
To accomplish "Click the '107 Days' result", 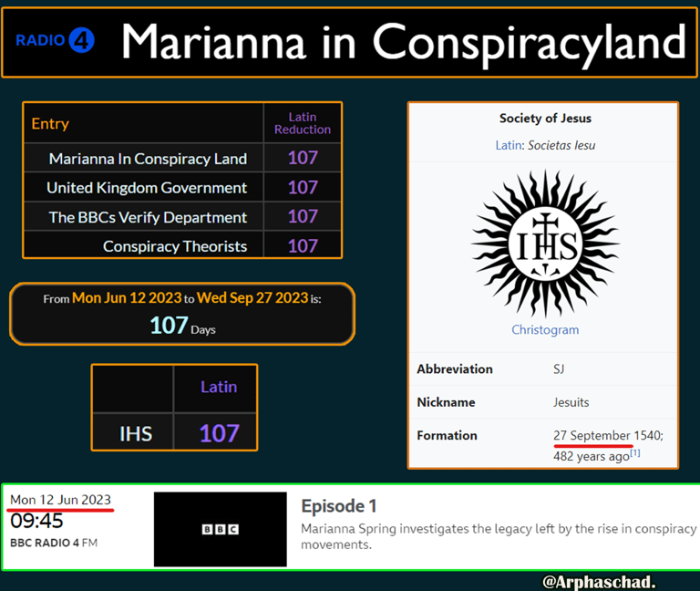I will pos(182,326).
